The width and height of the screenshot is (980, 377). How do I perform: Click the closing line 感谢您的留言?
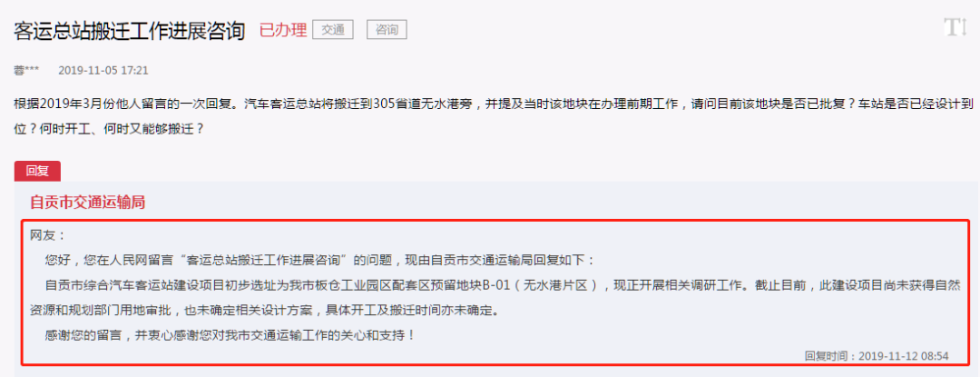click(230, 335)
